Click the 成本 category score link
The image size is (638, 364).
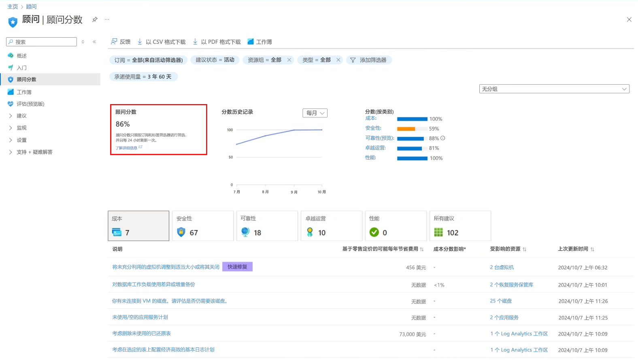click(371, 118)
